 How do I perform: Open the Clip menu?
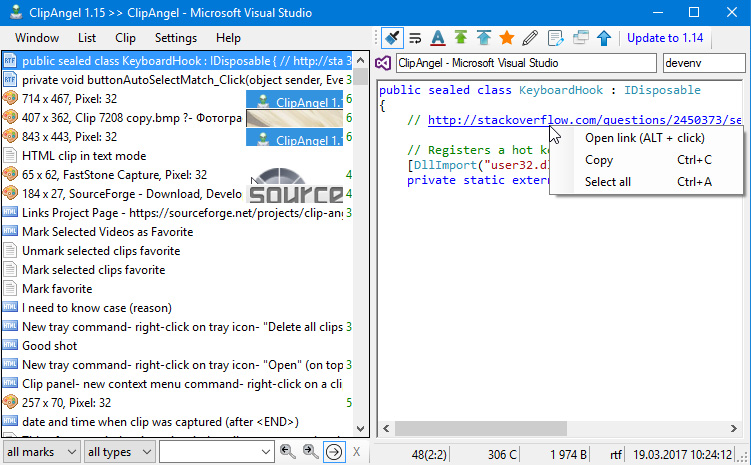coord(126,38)
